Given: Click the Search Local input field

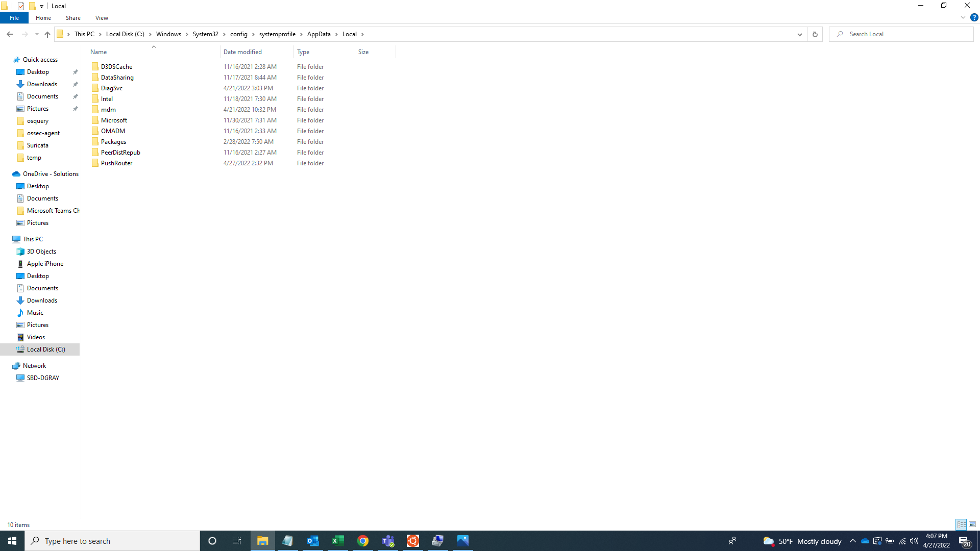Looking at the screenshot, I should point(902,34).
